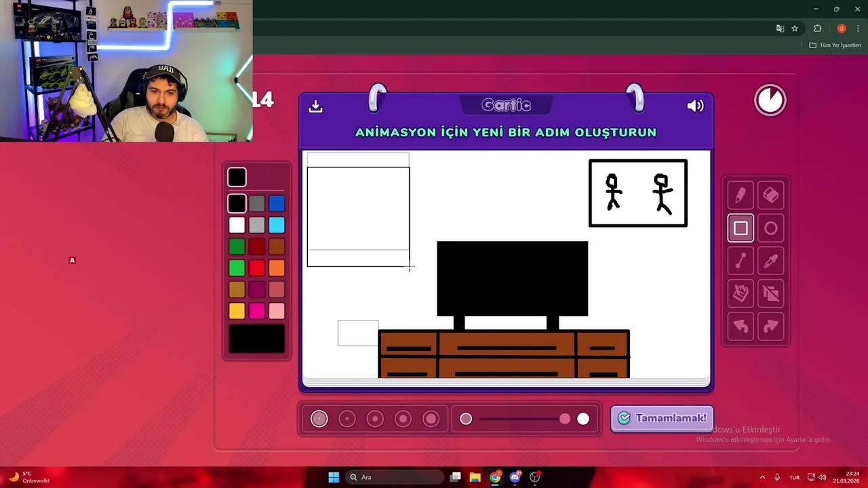This screenshot has height=488, width=868.
Task: Open the Tüm Yer İşaretleri bookmarks folder
Action: pyautogui.click(x=835, y=45)
